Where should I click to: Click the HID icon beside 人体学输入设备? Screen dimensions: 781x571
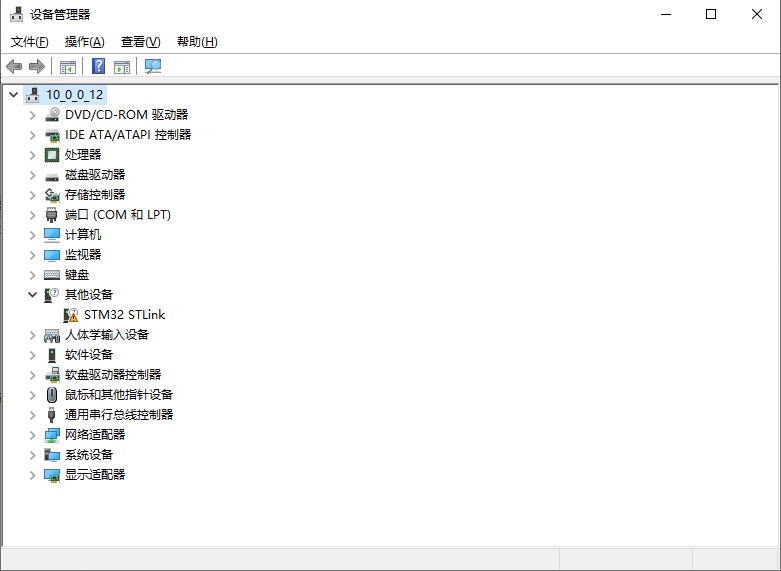pyautogui.click(x=52, y=335)
